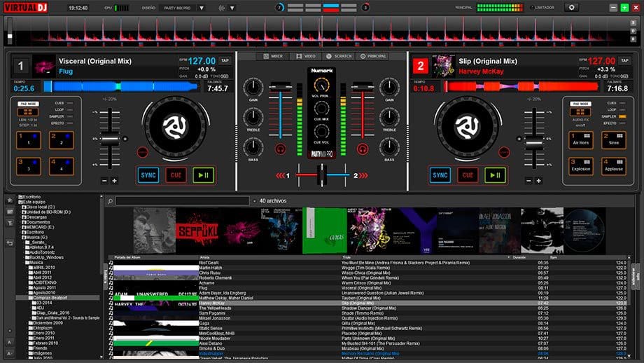Sort tracks by Título column header

tap(346, 257)
